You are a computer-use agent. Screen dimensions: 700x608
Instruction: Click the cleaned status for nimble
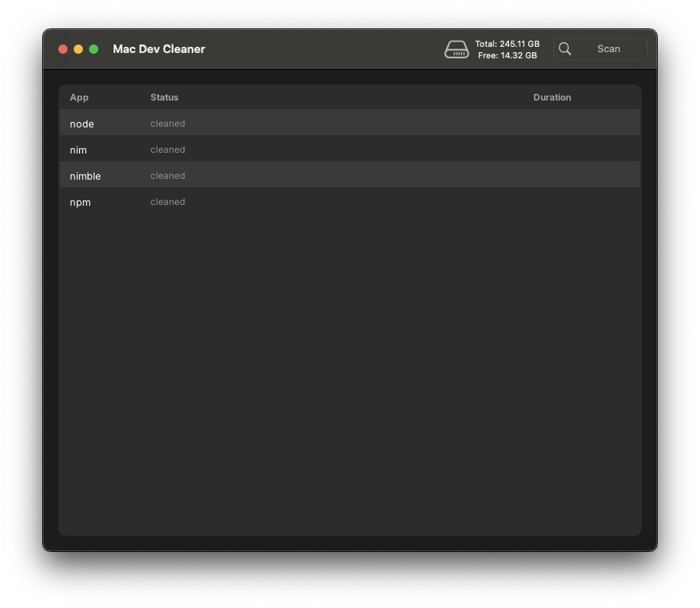click(x=167, y=175)
